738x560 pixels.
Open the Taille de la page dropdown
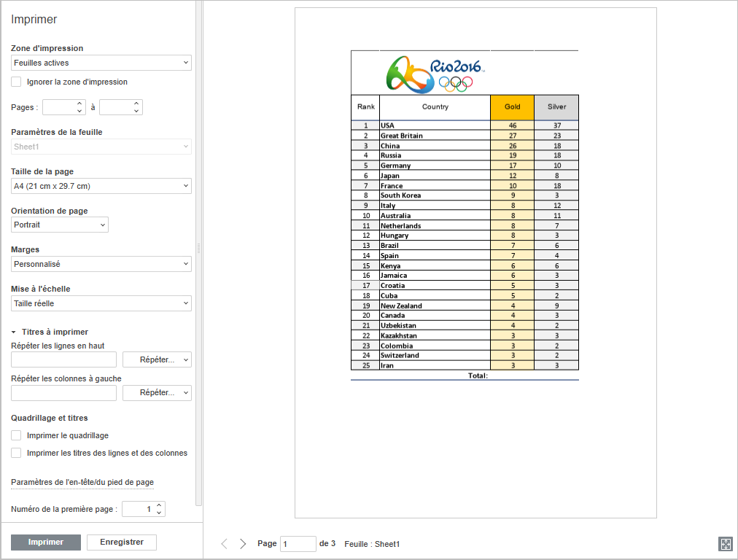click(x=101, y=186)
